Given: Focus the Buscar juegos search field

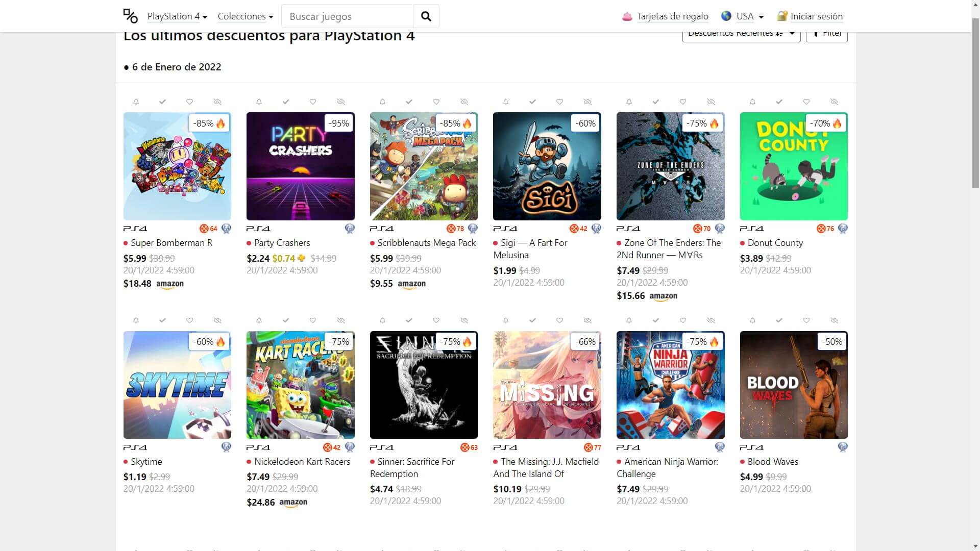Looking at the screenshot, I should (x=347, y=16).
